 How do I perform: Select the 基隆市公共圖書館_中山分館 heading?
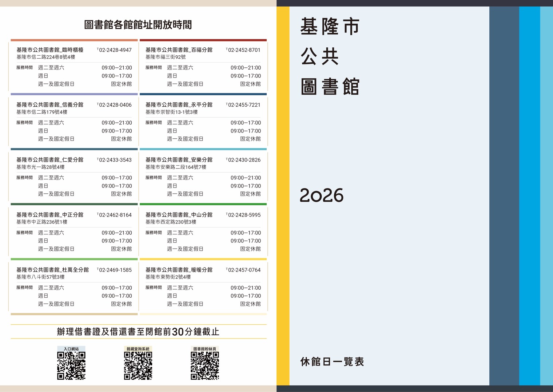(x=179, y=215)
